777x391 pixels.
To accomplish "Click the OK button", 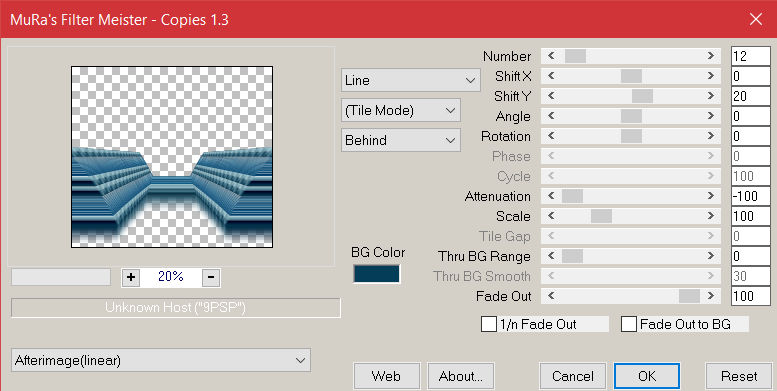I will pyautogui.click(x=647, y=376).
